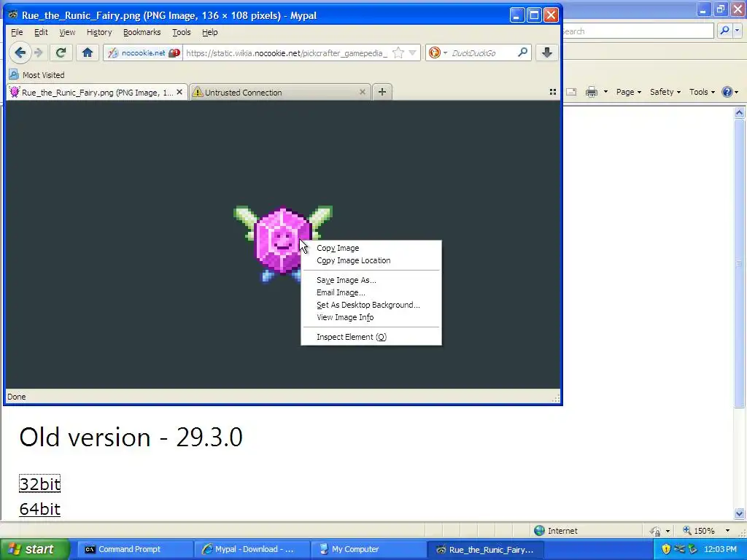Screen dimensions: 747x560
Task: Click the Old version - 29.3.0 heading
Action: pyautogui.click(x=131, y=437)
